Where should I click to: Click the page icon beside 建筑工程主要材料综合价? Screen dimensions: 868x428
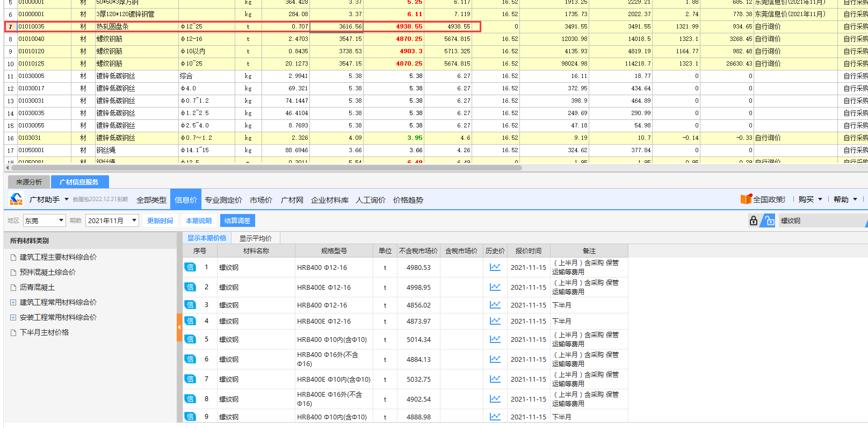tap(13, 258)
